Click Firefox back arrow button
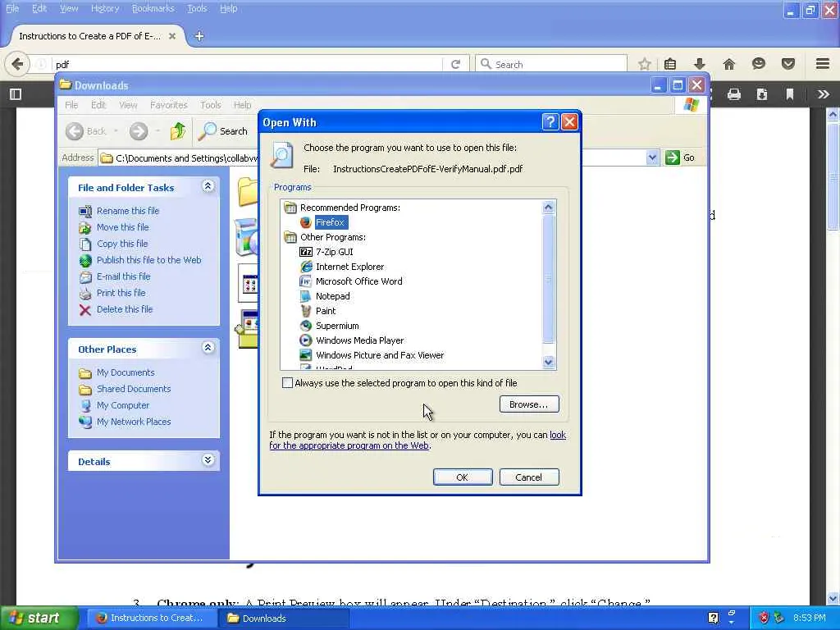Image resolution: width=840 pixels, height=630 pixels. [16, 64]
